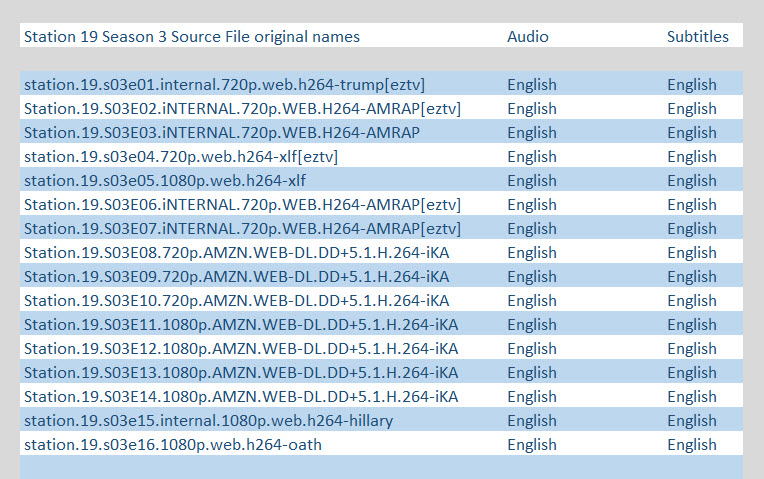Select the S03E07 AMRAP[eztv] file name cell

(x=243, y=229)
